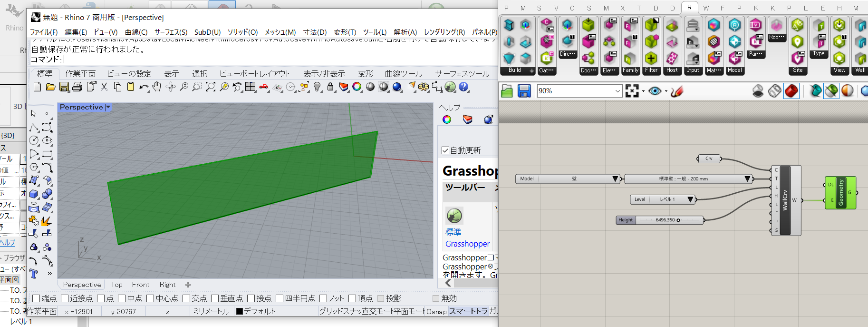Save the Rhino model with the floppy icon
This screenshot has width=868, height=327.
tap(64, 87)
